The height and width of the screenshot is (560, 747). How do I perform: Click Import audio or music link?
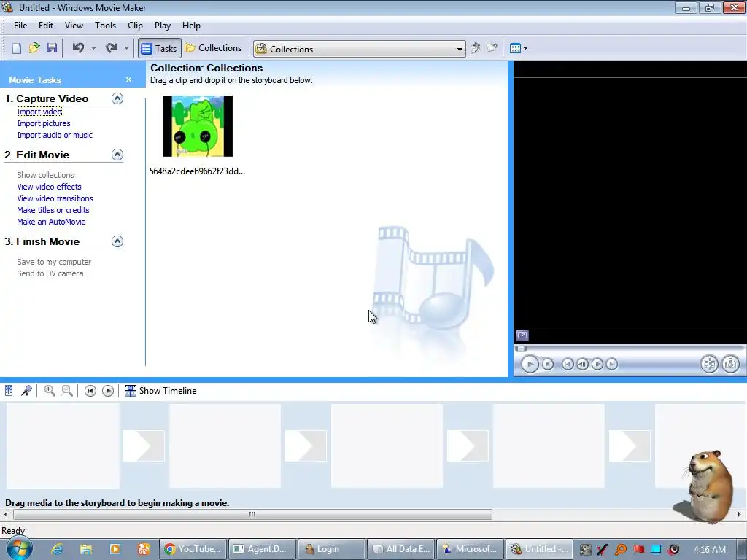55,135
